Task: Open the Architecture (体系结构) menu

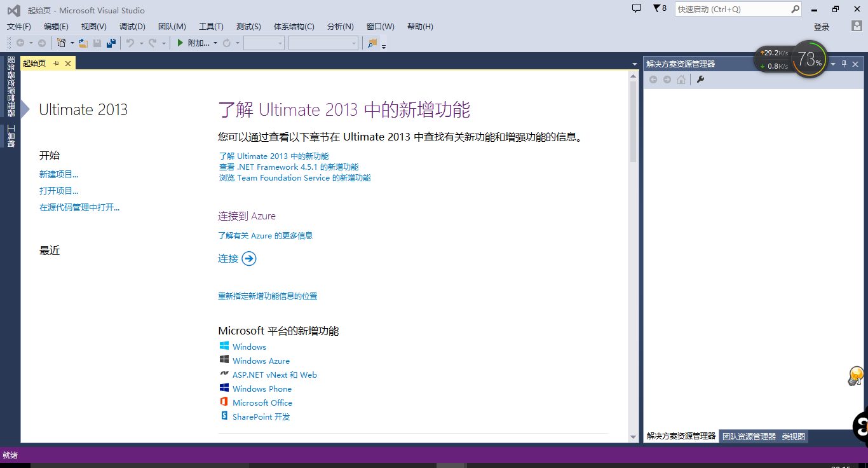Action: (294, 26)
